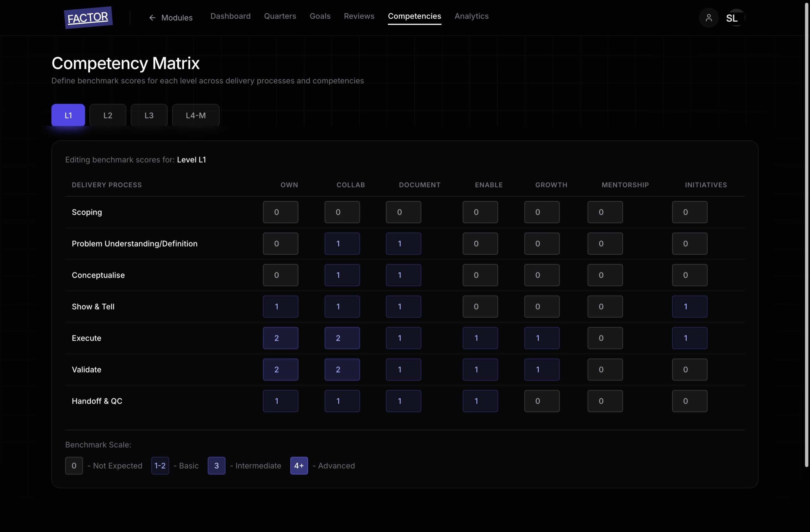Select the L1 level button
Image resolution: width=810 pixels, height=532 pixels.
(x=68, y=115)
